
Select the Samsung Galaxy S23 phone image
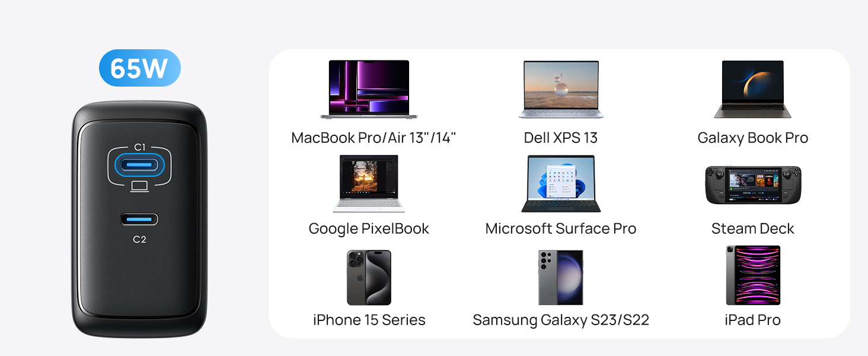pos(561,277)
